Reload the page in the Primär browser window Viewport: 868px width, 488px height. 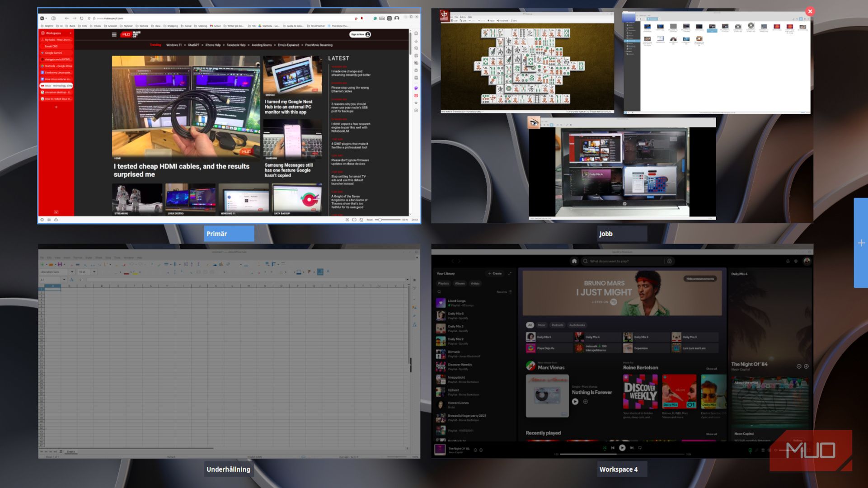[82, 18]
